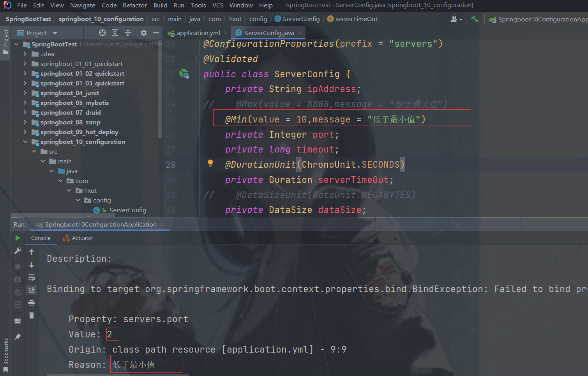Rerun the application with the green play icon
This screenshot has width=588, height=376.
pyautogui.click(x=18, y=238)
